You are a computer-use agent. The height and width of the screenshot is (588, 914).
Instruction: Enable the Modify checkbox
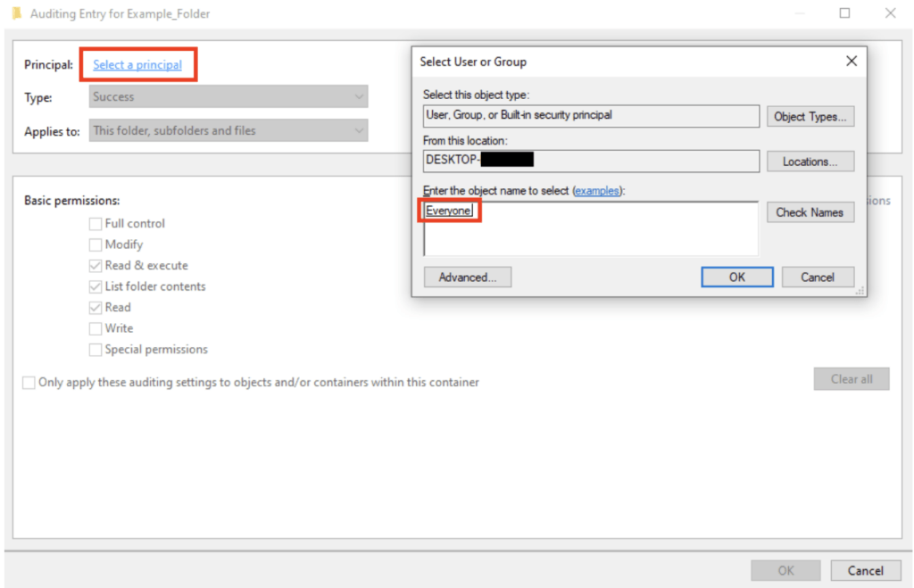pyautogui.click(x=95, y=244)
